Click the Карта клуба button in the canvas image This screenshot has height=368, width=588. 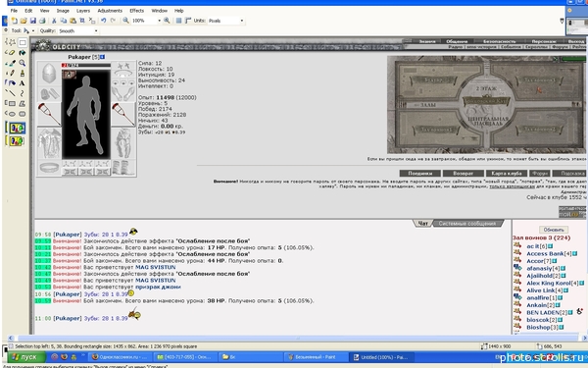(507, 173)
